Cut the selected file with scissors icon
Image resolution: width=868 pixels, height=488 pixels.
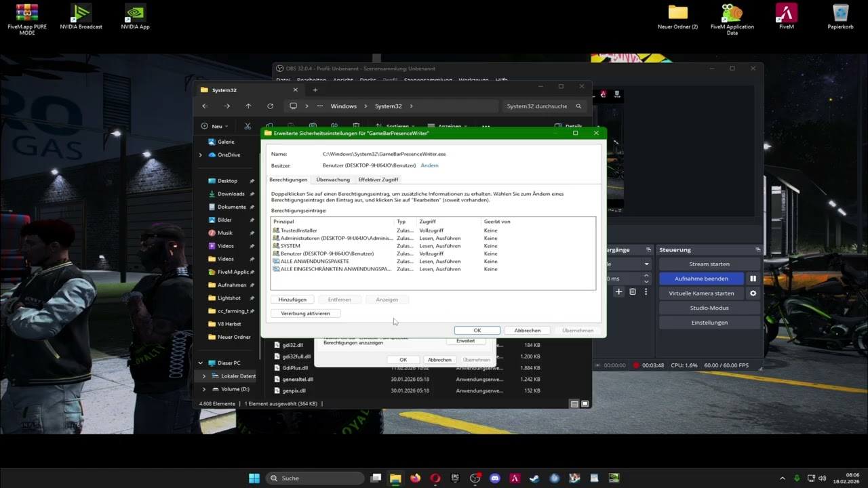(x=248, y=126)
